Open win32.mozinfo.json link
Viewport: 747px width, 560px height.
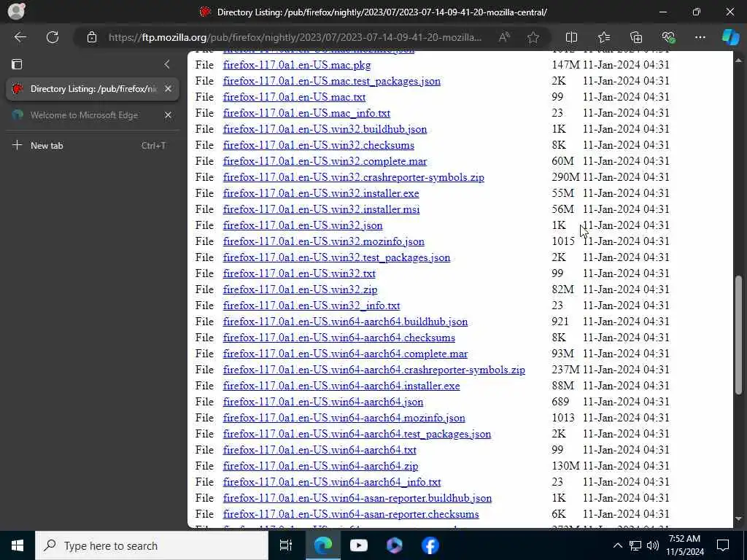tap(323, 241)
